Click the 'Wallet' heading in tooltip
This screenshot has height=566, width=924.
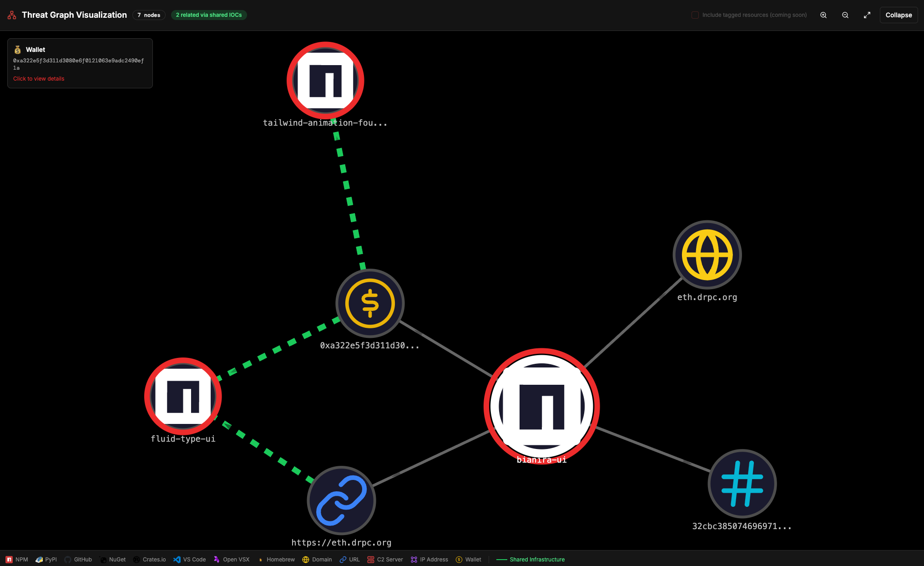point(35,50)
